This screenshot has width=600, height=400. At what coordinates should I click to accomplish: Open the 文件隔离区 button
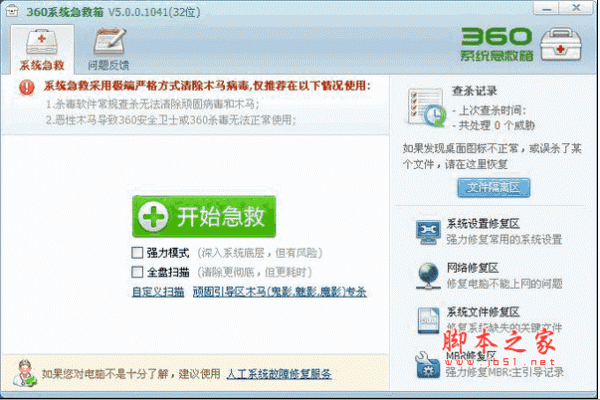point(494,188)
